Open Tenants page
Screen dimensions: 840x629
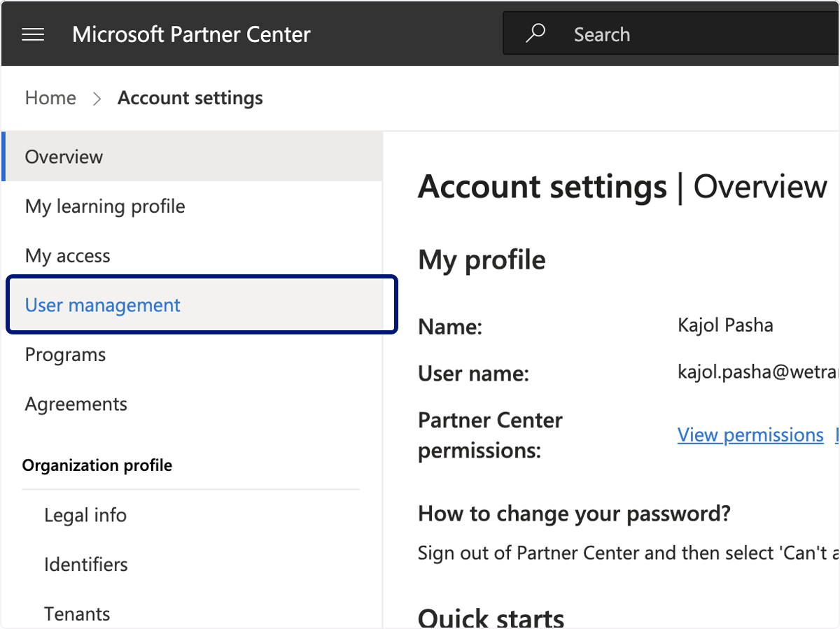[77, 614]
